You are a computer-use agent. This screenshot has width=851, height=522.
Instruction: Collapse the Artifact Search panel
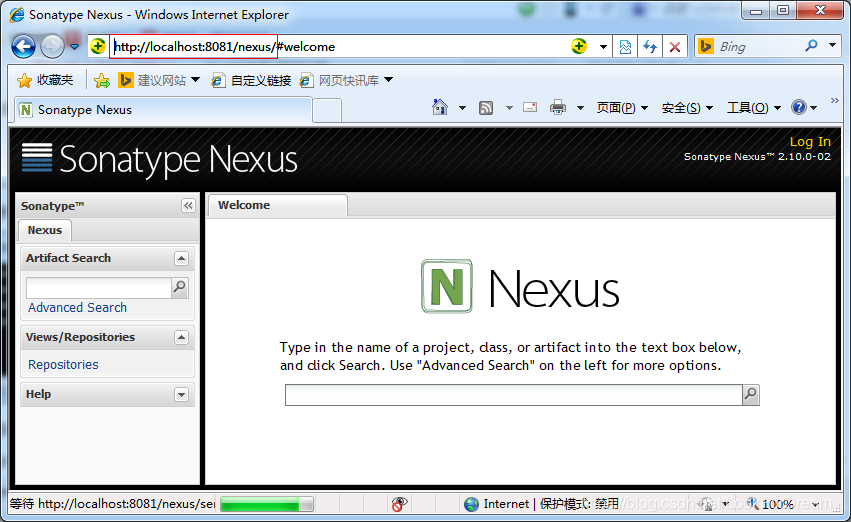[181, 258]
